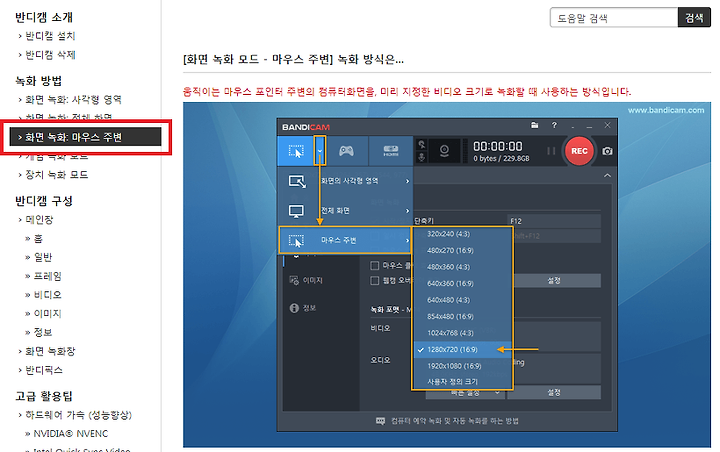The image size is (720, 452).
Task: Click the speech bubble tip icon at bottom
Action: pos(380,421)
